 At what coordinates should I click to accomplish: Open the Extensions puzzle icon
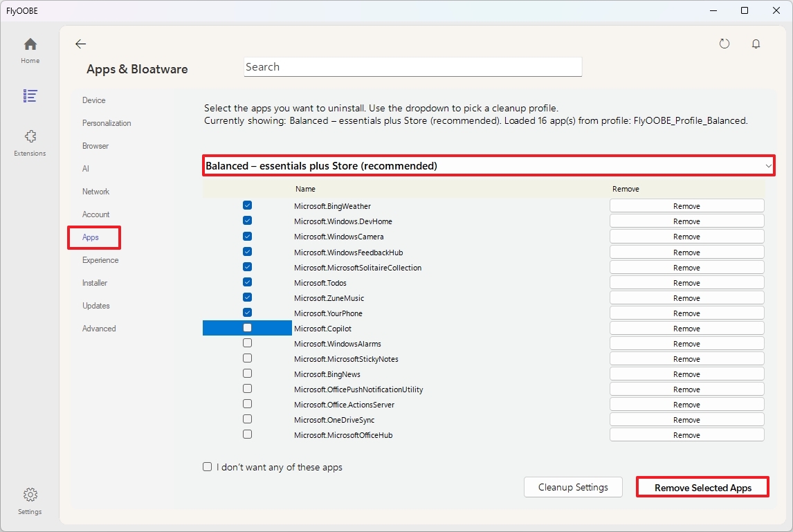coord(30,137)
